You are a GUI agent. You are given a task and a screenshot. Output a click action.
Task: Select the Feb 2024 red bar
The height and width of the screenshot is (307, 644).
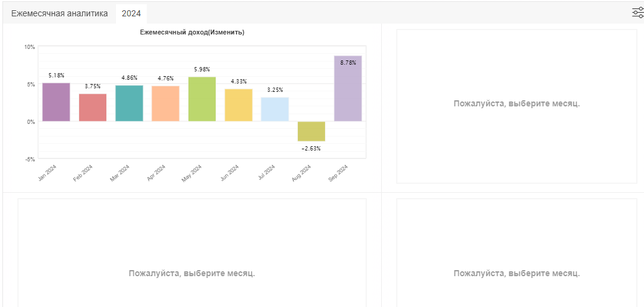coord(93,107)
